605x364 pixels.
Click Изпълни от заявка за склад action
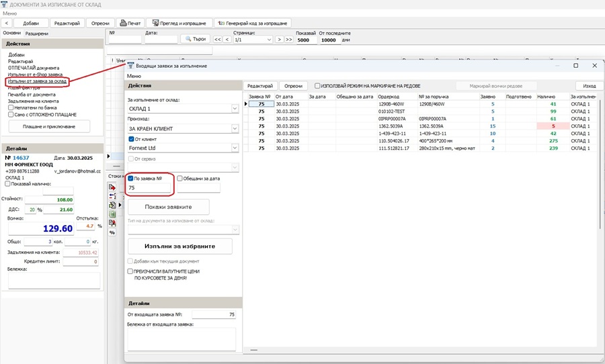37,81
